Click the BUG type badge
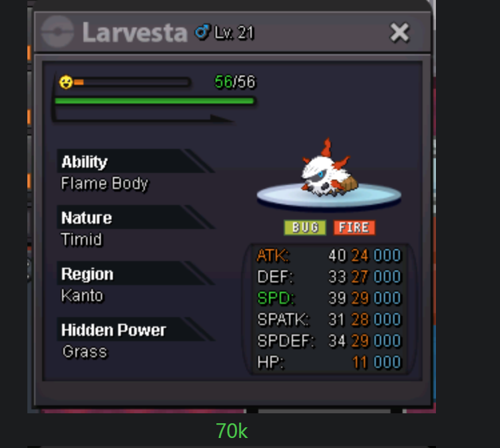Image resolution: width=500 pixels, height=448 pixels. (x=305, y=228)
